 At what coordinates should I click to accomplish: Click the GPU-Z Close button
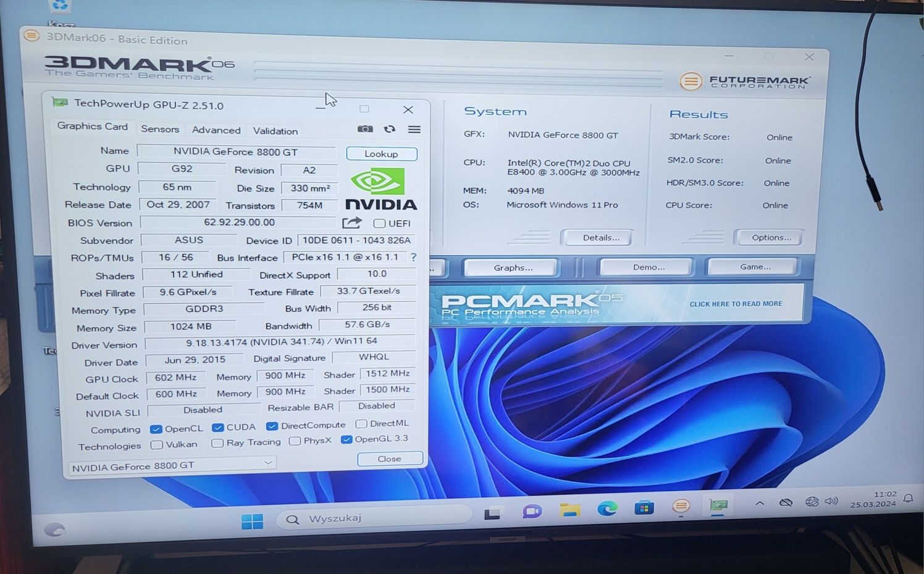(390, 458)
